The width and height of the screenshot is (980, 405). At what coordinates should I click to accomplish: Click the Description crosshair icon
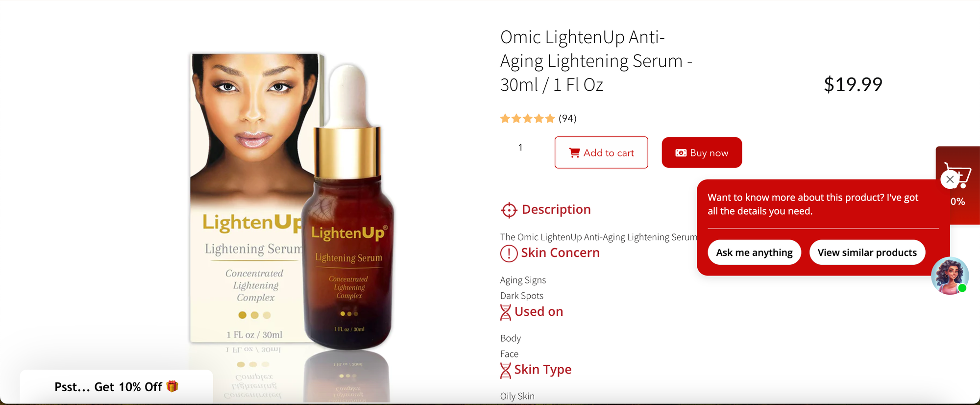pyautogui.click(x=509, y=210)
